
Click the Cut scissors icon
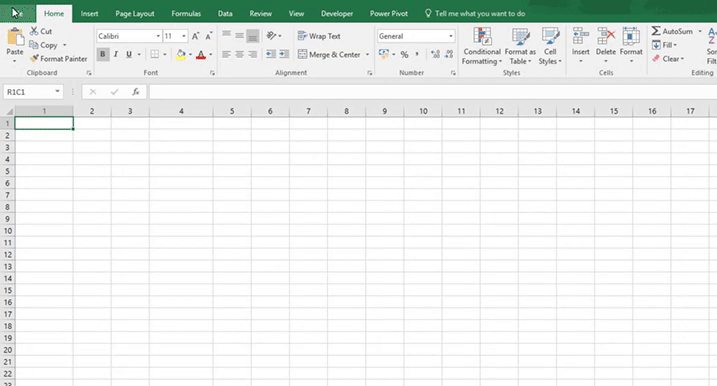(34, 31)
